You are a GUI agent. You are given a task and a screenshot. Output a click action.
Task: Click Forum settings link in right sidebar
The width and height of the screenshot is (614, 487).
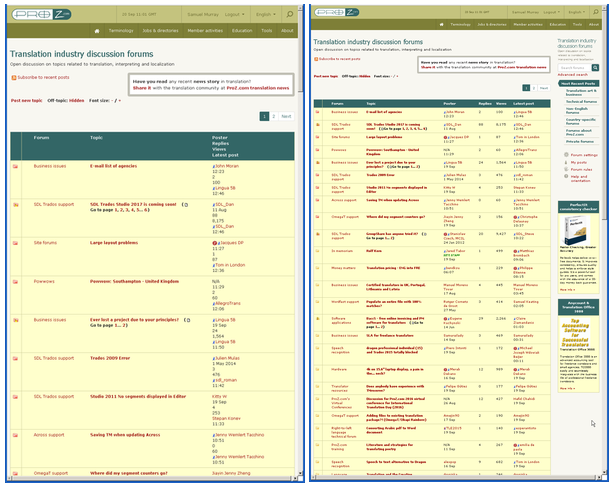click(584, 155)
